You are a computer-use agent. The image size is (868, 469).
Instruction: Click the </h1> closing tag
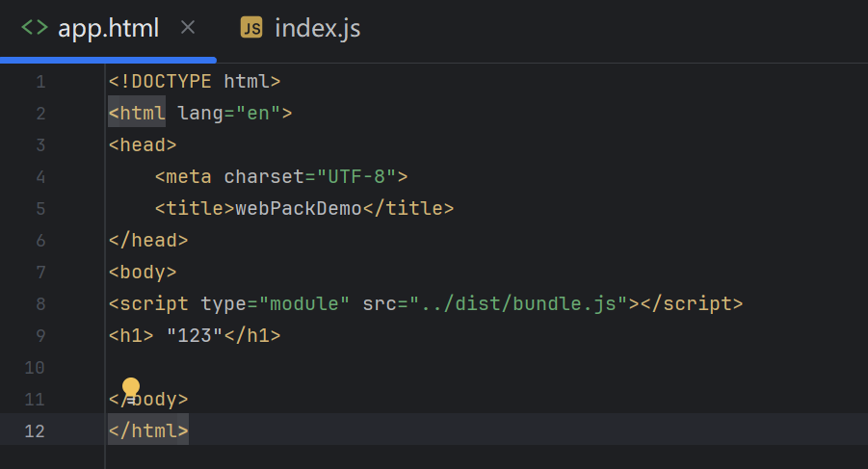point(252,336)
